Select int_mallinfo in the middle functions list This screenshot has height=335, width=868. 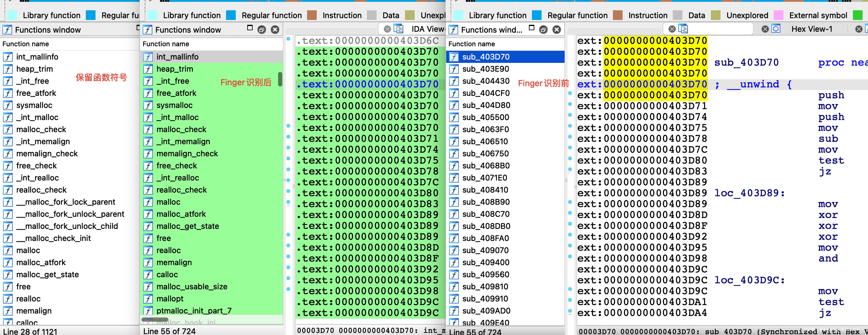(177, 57)
